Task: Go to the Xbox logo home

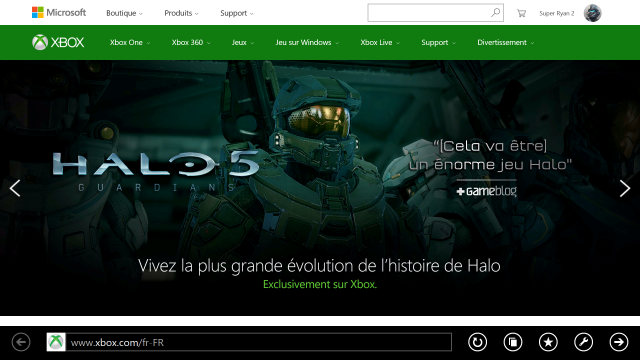Action: click(x=58, y=42)
